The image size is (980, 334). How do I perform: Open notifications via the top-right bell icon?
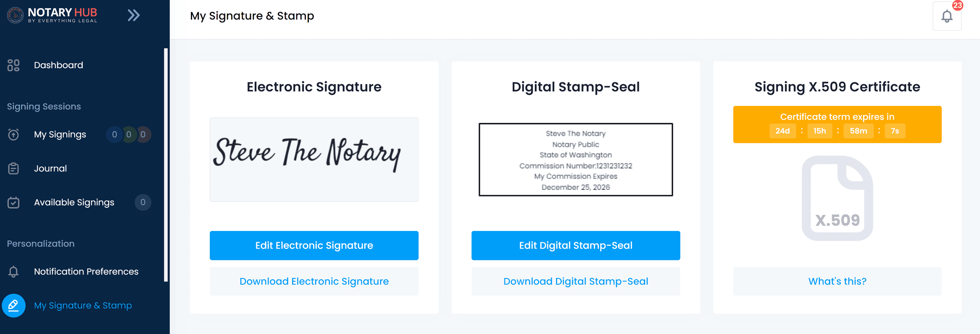[x=947, y=16]
